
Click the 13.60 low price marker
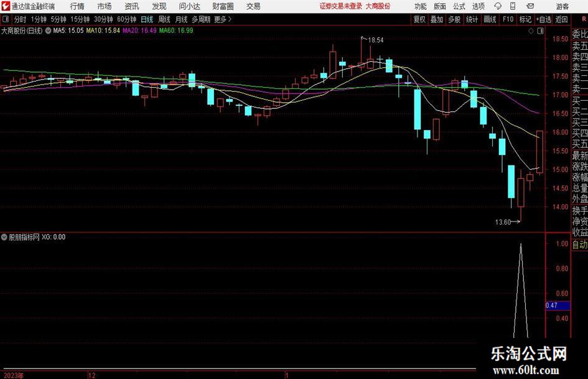pos(503,222)
